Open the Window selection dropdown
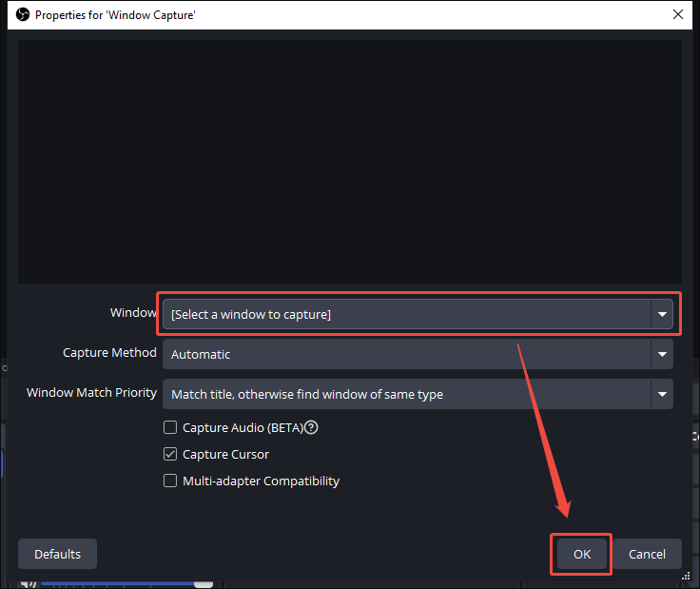This screenshot has width=700, height=589. (x=418, y=314)
